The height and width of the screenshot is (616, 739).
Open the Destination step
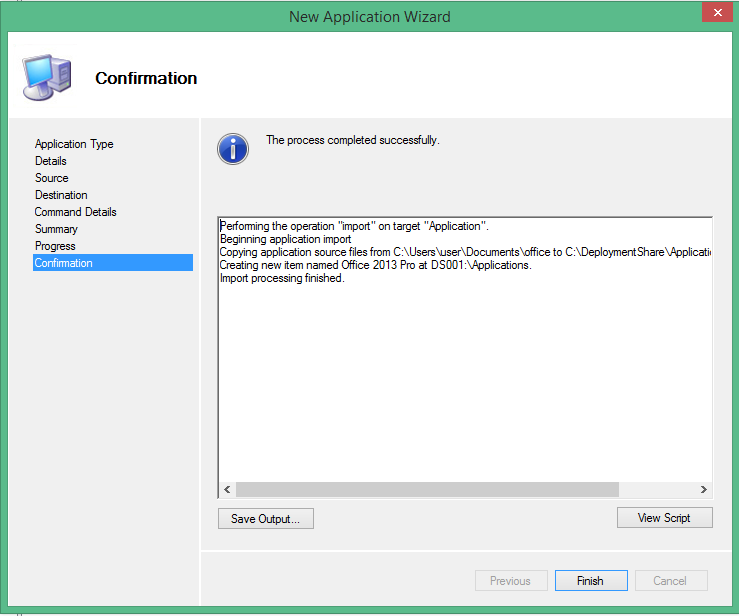(x=61, y=195)
